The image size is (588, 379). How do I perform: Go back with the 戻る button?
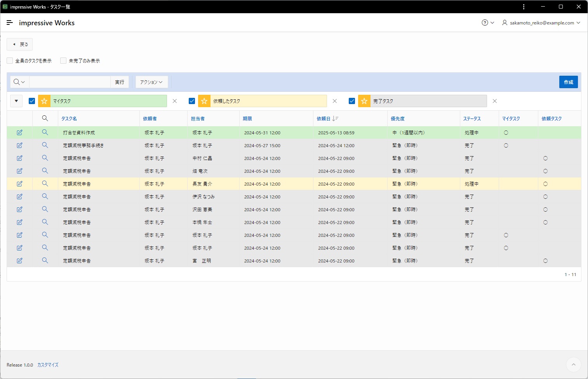coord(19,44)
